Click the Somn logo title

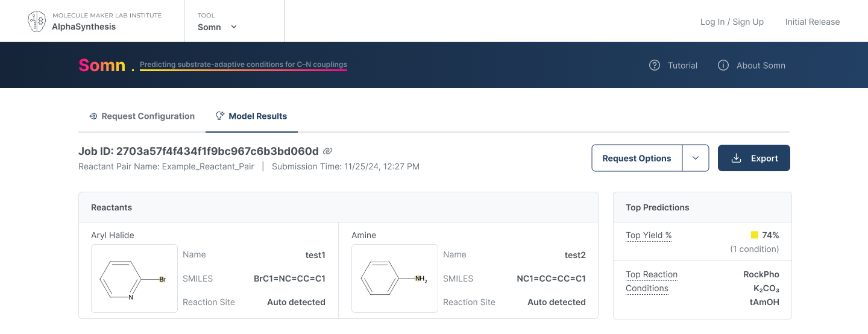click(x=102, y=65)
